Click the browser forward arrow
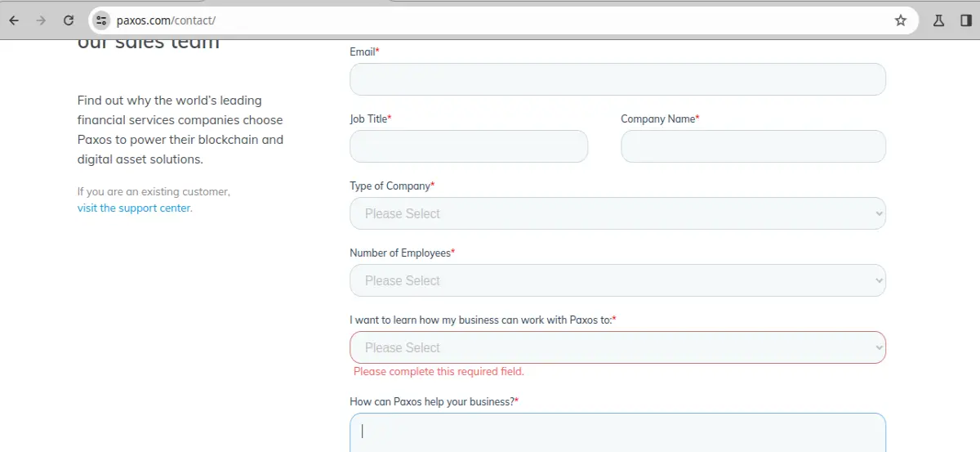 (41, 20)
